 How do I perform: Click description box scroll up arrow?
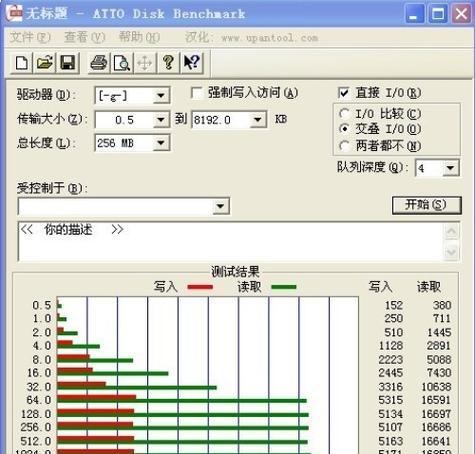(451, 231)
